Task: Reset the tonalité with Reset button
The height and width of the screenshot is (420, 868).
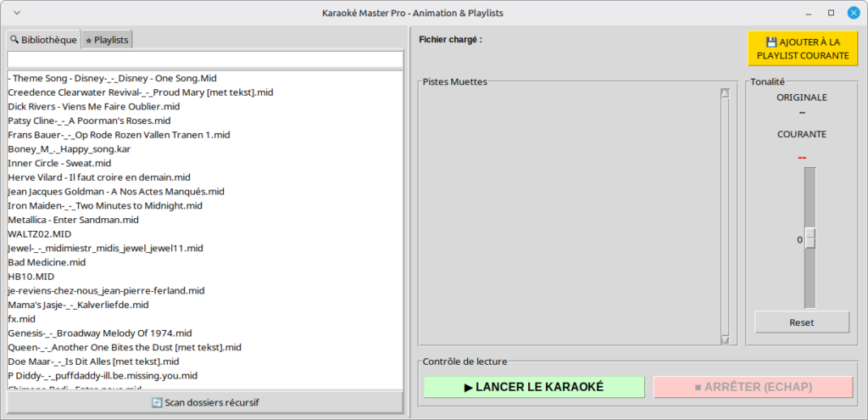Action: pos(801,322)
